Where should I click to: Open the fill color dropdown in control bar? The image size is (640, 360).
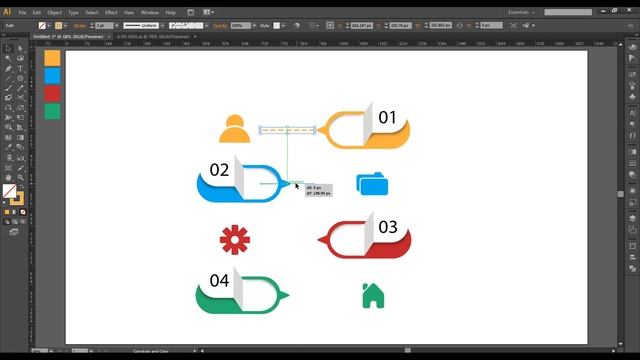49,26
